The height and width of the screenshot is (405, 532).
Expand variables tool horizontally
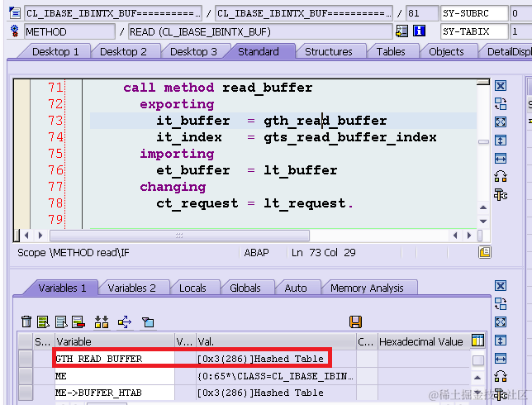click(x=501, y=358)
